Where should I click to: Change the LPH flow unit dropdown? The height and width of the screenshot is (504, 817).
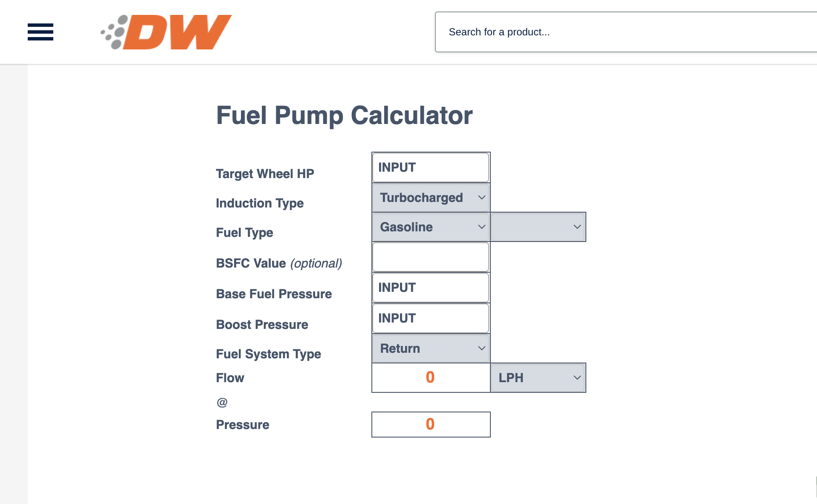pos(538,378)
